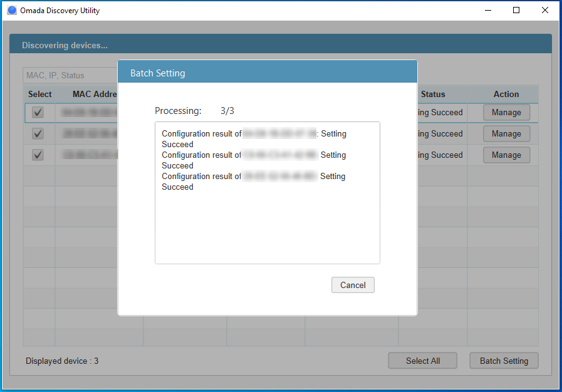Deselect the third device row checkbox

[x=38, y=155]
